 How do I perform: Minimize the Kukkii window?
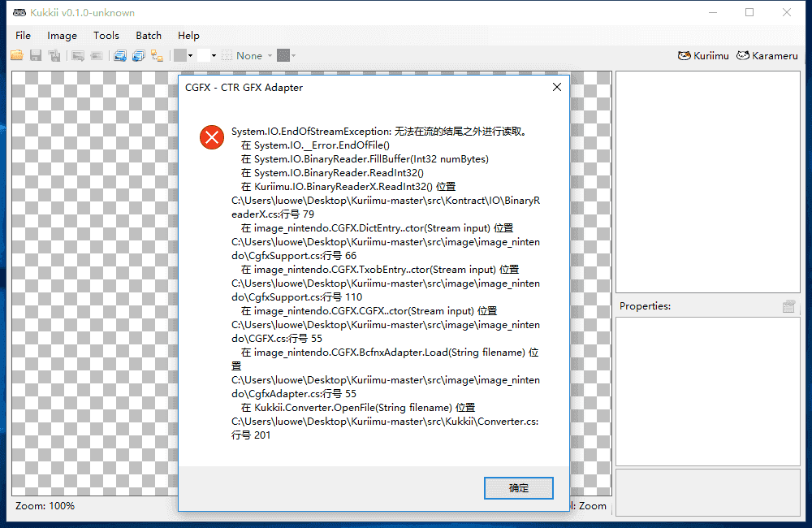tap(713, 12)
